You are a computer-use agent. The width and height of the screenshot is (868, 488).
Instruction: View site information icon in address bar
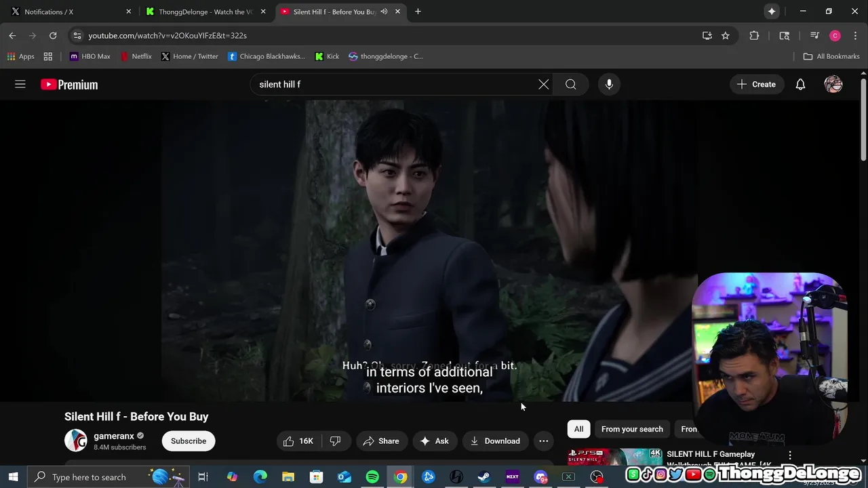tap(77, 35)
